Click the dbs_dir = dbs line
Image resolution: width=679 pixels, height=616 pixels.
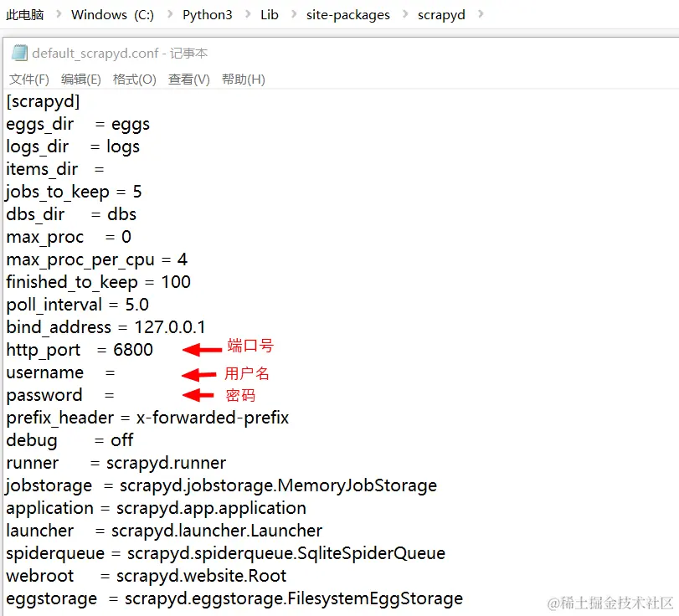(71, 215)
